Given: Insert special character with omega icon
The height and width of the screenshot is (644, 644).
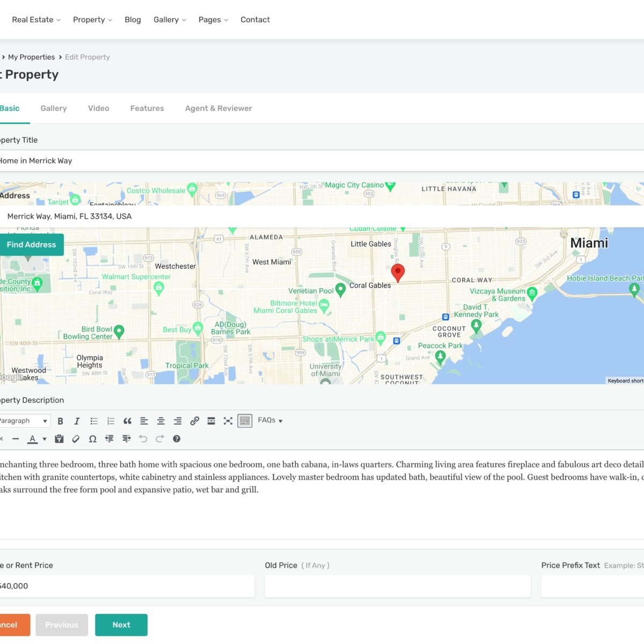Looking at the screenshot, I should 92,439.
